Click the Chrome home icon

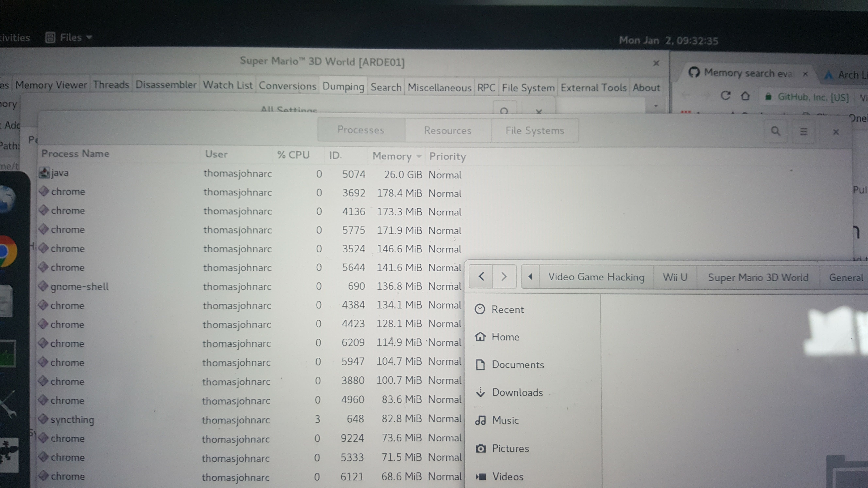[x=745, y=96]
